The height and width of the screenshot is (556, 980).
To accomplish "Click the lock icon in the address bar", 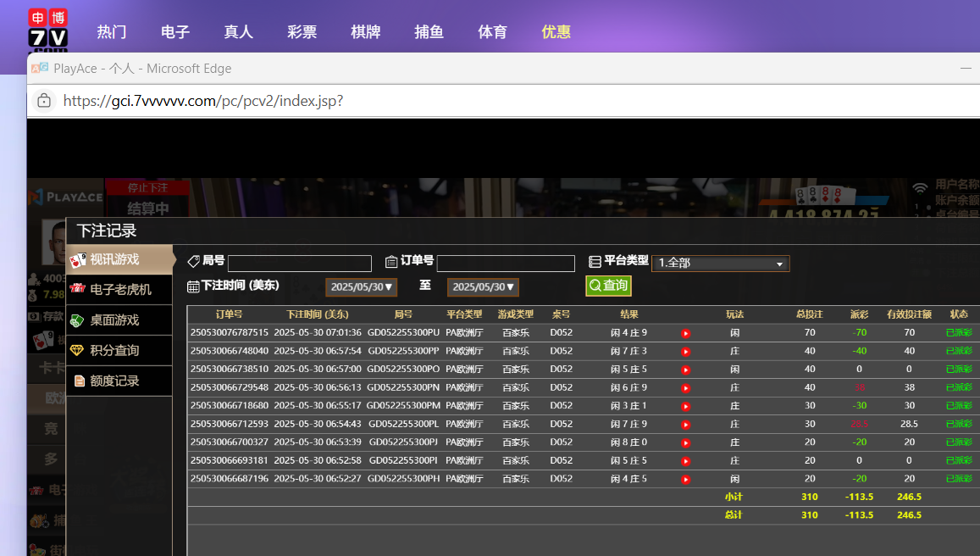I will tap(43, 101).
